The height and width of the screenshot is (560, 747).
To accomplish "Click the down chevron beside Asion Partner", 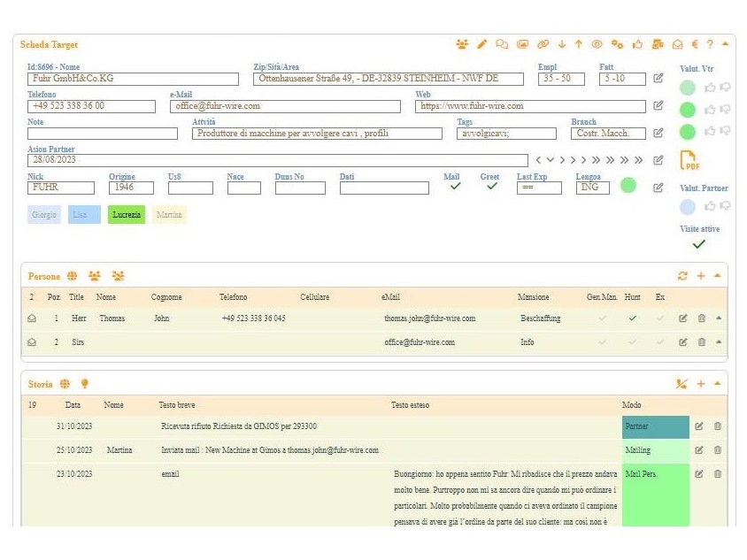I will (x=551, y=160).
